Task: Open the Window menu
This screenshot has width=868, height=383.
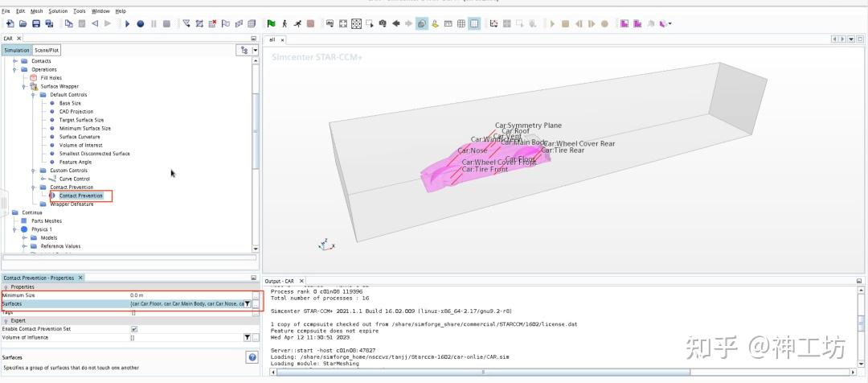Action: (100, 11)
